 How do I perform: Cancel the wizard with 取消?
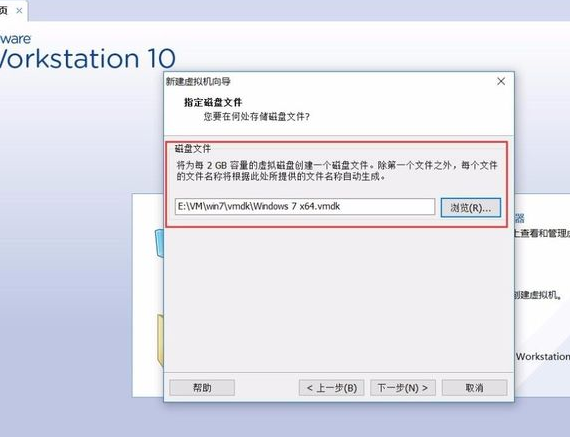point(474,388)
